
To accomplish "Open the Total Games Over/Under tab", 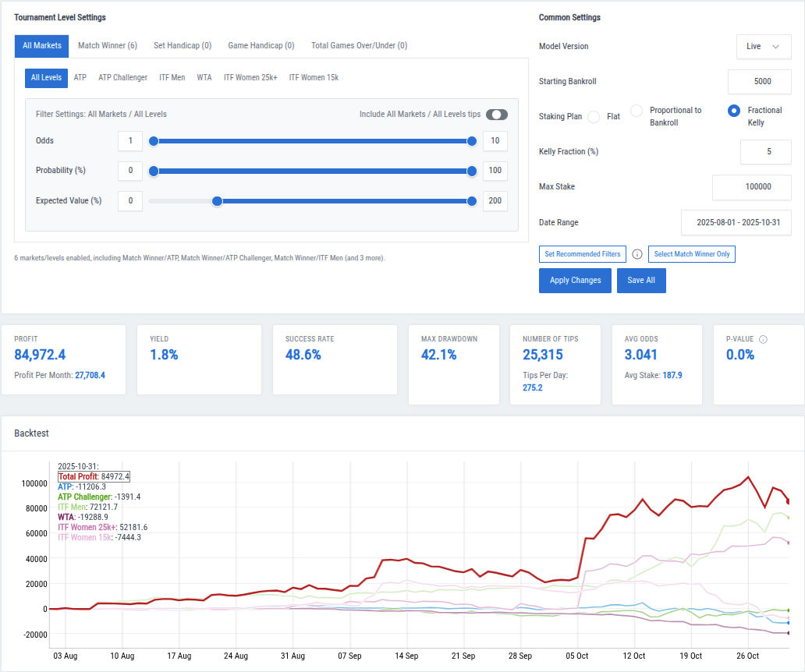I will tap(359, 45).
